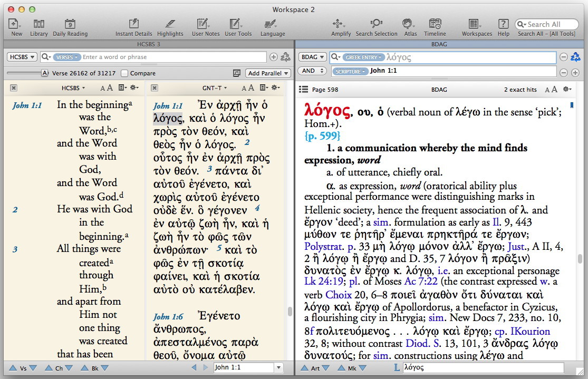
Task: Click recycle icon in HCSBS search bar
Action: [286, 57]
